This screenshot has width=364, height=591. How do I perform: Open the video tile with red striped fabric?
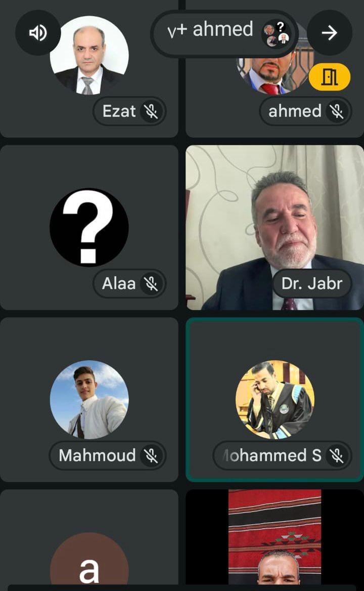tap(275, 537)
